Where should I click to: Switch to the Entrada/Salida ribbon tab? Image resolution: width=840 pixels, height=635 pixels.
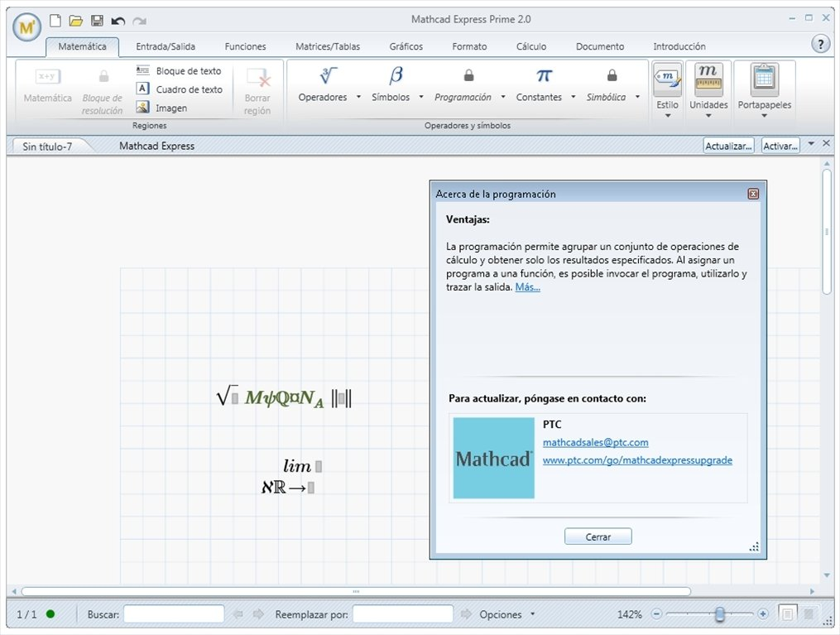166,46
